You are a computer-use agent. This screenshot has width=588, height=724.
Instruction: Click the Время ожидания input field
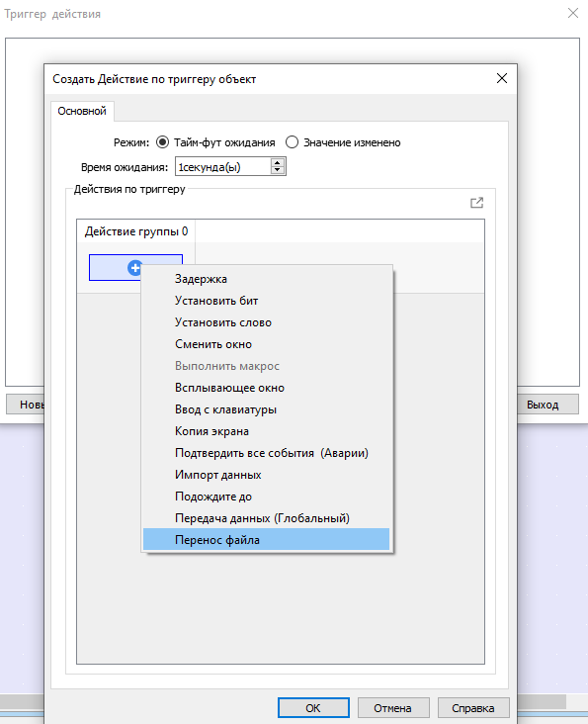click(222, 167)
